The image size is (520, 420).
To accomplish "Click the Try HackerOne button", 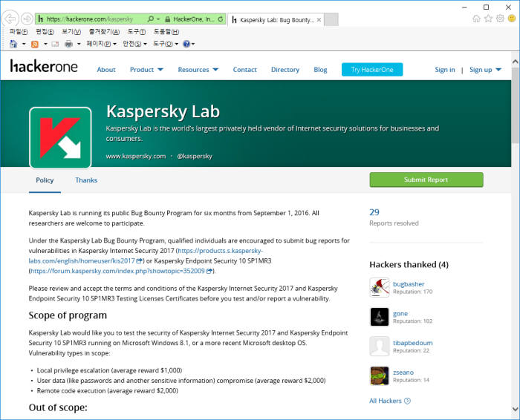I will tap(372, 70).
